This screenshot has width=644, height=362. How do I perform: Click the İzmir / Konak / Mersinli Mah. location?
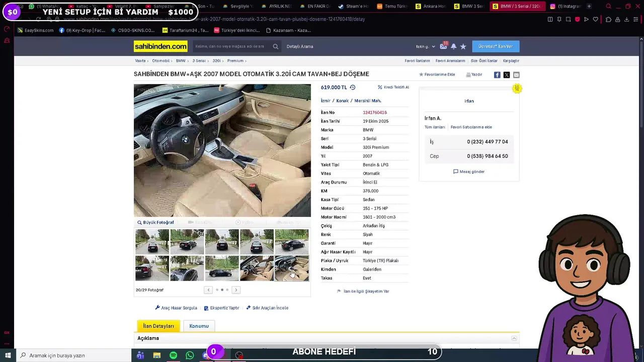click(x=351, y=101)
